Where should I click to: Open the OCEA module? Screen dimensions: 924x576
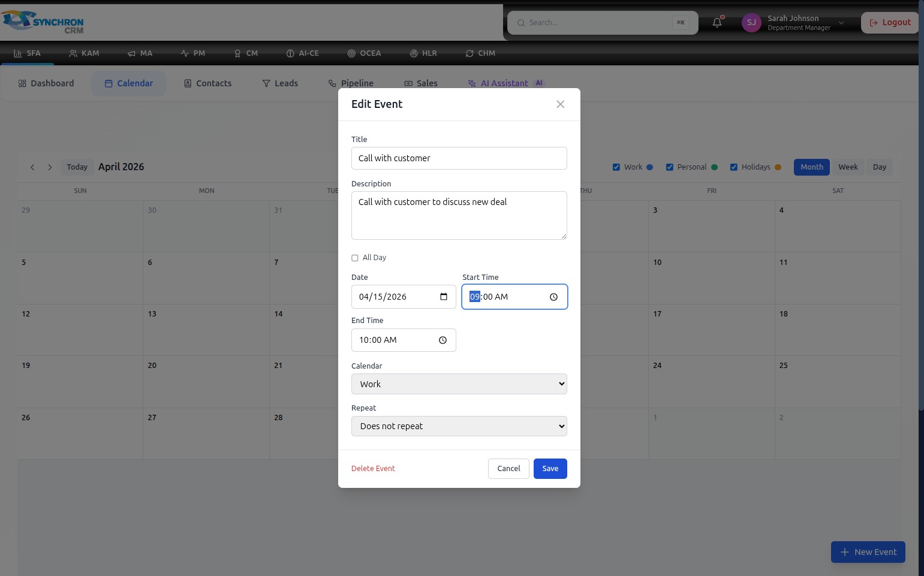pos(364,53)
